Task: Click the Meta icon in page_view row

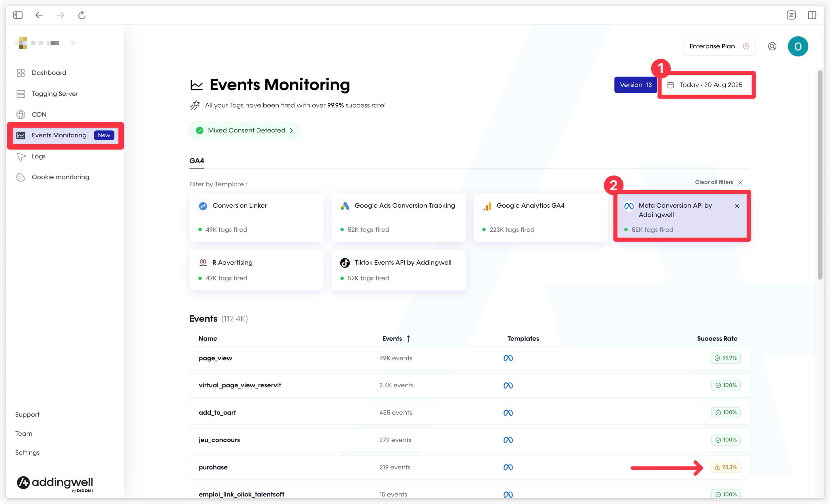Action: click(x=508, y=358)
